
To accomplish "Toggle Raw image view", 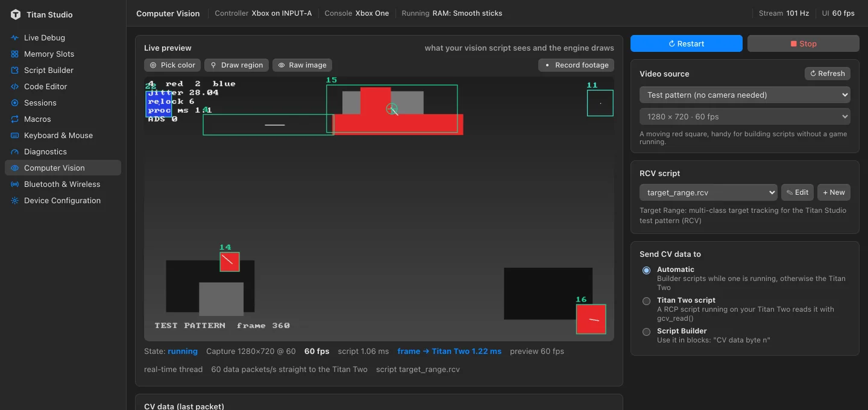I will (x=302, y=65).
